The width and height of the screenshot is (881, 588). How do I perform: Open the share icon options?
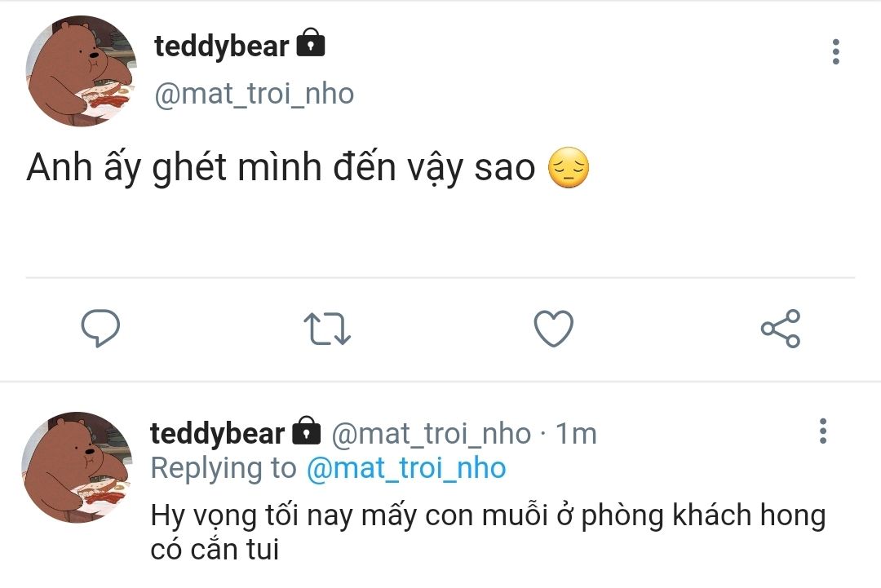[780, 328]
